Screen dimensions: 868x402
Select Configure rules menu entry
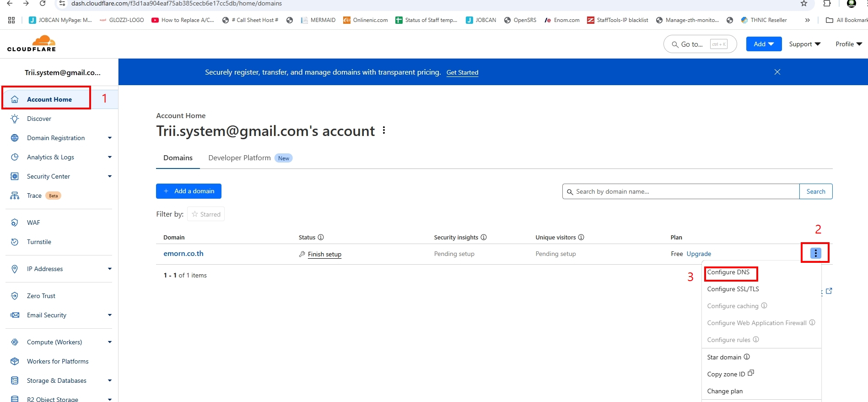728,340
